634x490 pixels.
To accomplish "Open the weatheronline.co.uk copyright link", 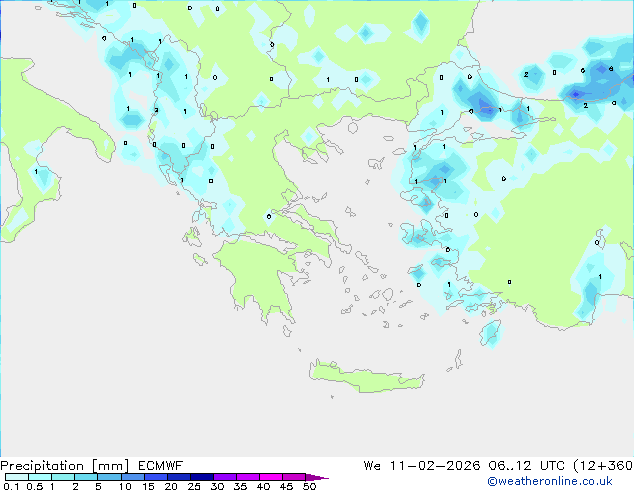I will pyautogui.click(x=550, y=481).
